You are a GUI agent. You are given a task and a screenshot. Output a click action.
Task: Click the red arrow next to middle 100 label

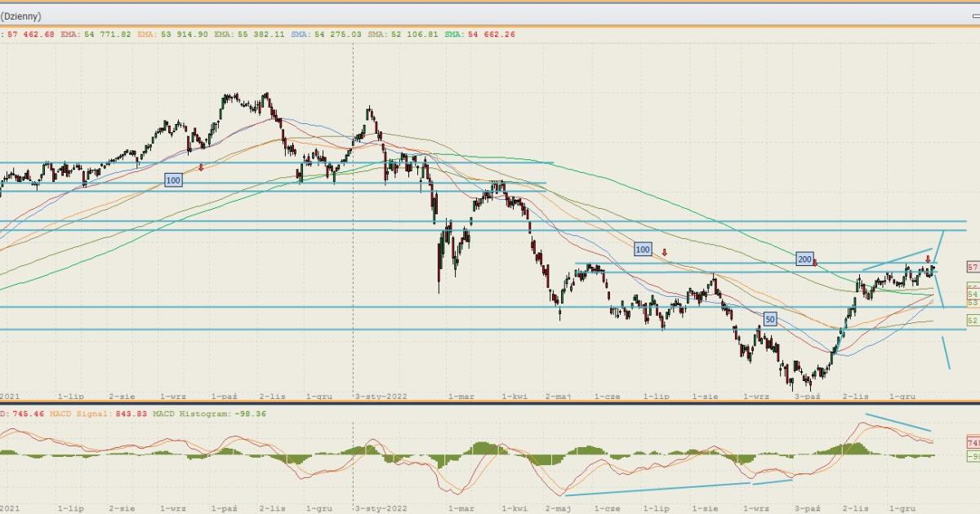tap(665, 253)
